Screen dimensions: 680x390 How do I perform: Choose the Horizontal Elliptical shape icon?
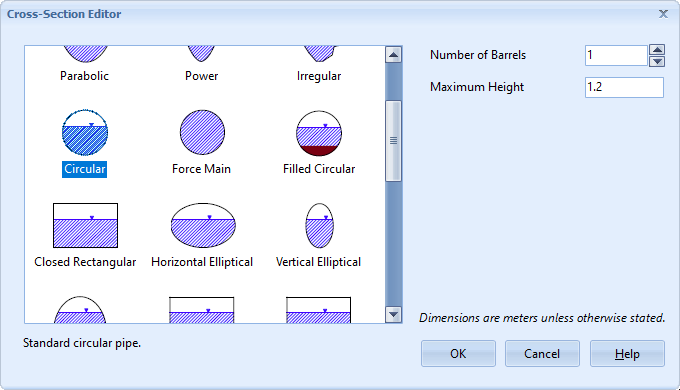coord(203,225)
